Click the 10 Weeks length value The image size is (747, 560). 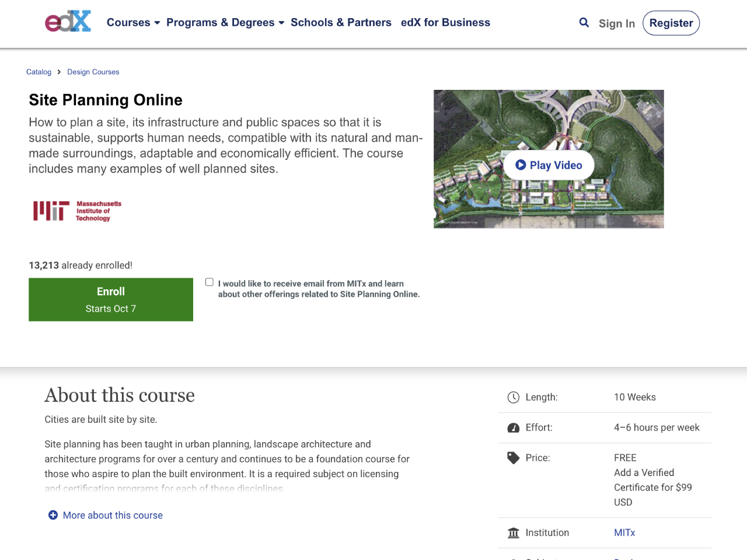[x=635, y=397]
